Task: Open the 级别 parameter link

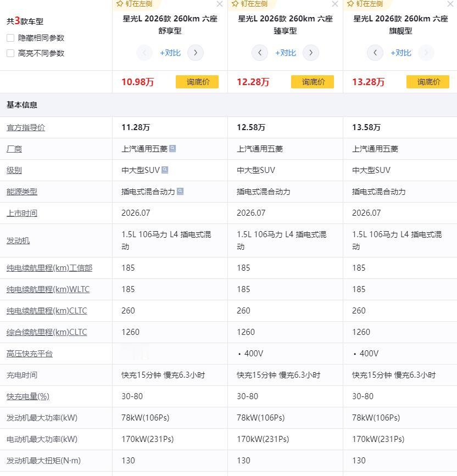Action: 14,170
